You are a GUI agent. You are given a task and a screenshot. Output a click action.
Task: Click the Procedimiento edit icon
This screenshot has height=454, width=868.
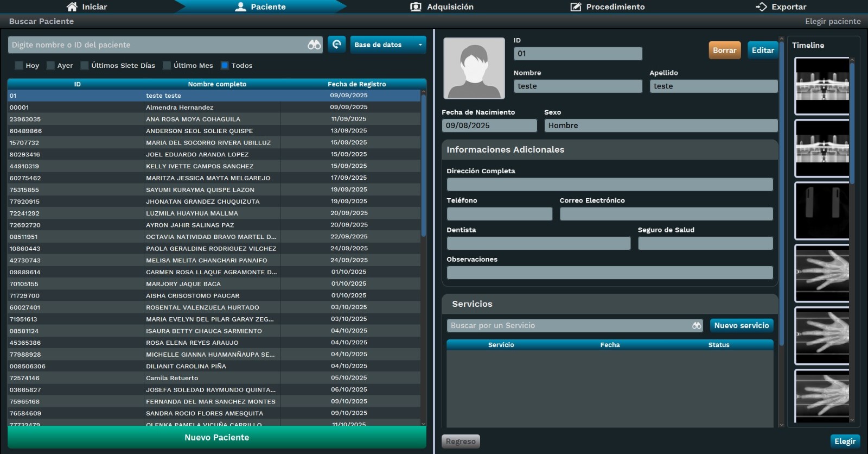click(x=576, y=7)
